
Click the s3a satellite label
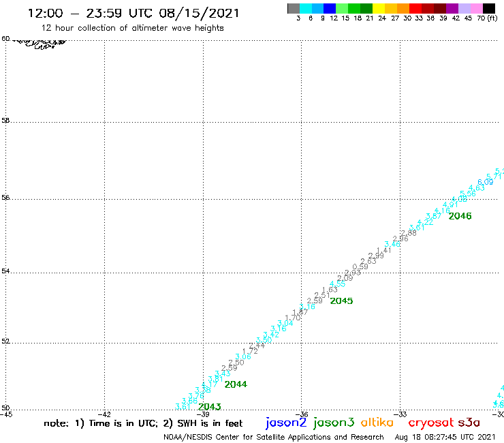click(x=469, y=423)
